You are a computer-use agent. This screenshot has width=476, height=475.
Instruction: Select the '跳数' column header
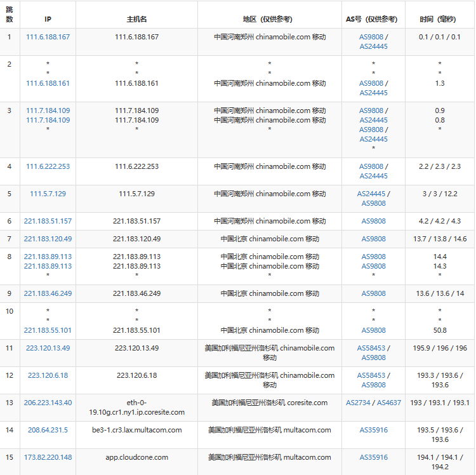[10, 14]
